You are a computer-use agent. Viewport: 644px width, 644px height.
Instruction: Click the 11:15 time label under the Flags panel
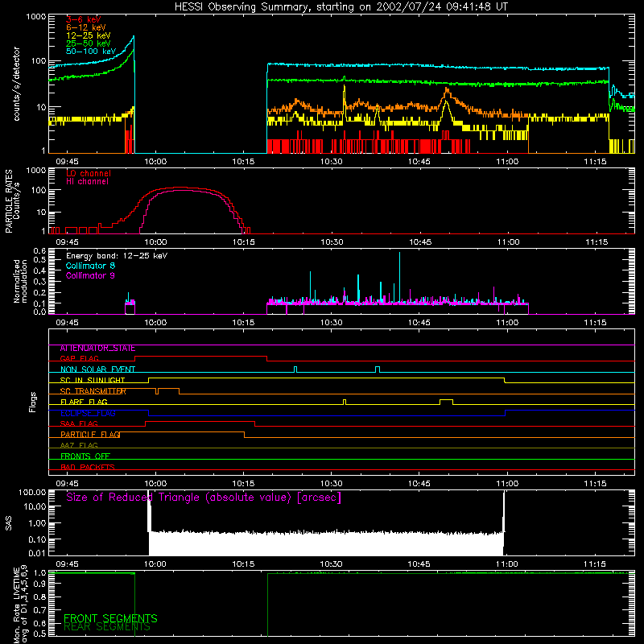click(x=595, y=484)
